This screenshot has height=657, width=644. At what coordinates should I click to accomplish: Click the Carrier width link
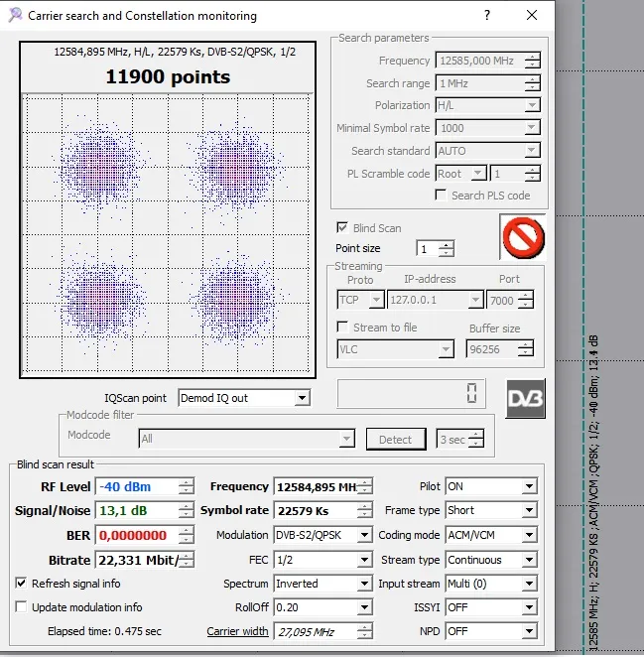(x=237, y=631)
